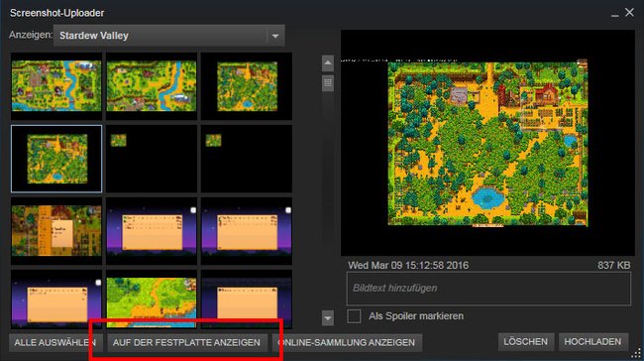Click the Bildtext hinzufügen caption field
The image size is (644, 361).
[x=488, y=289]
